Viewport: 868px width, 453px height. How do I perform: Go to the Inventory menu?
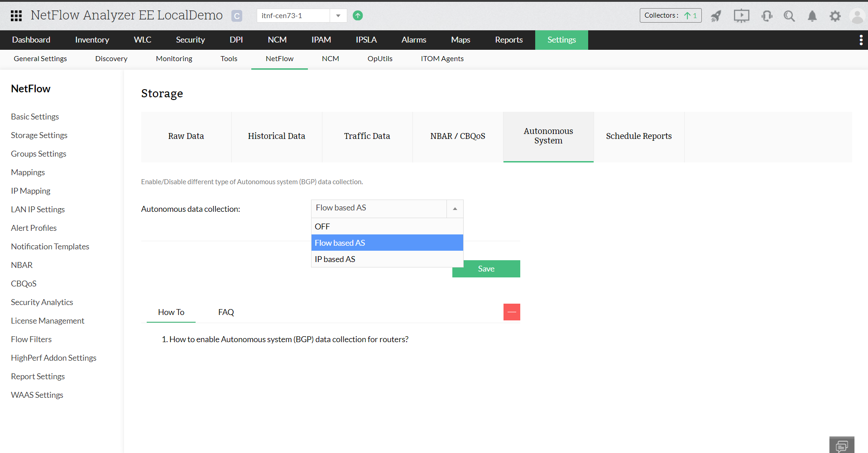coord(92,40)
